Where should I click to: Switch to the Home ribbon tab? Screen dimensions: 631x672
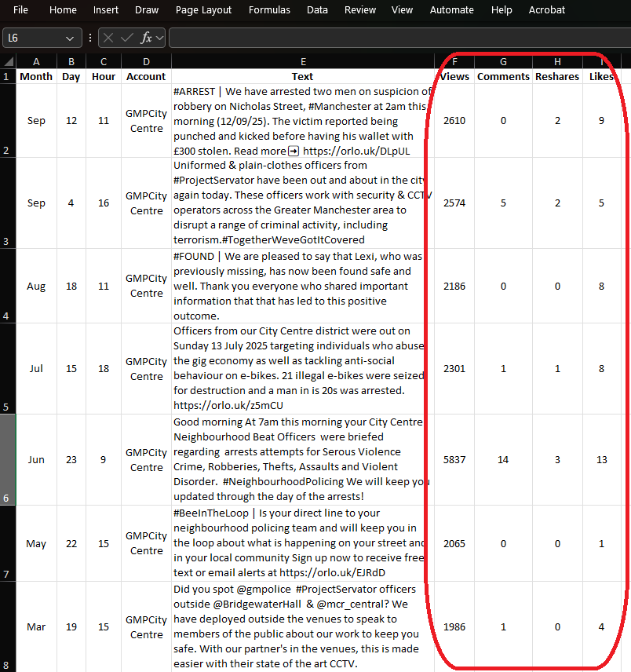click(x=63, y=10)
